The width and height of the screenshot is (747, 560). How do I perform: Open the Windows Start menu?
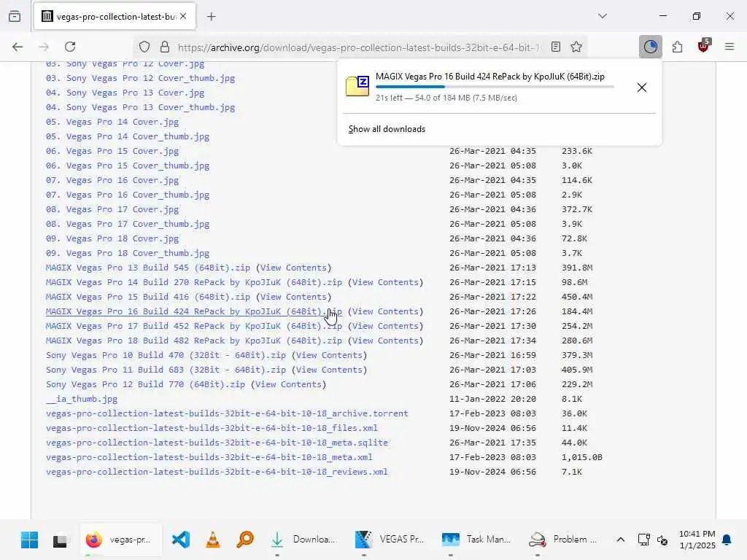pyautogui.click(x=29, y=540)
